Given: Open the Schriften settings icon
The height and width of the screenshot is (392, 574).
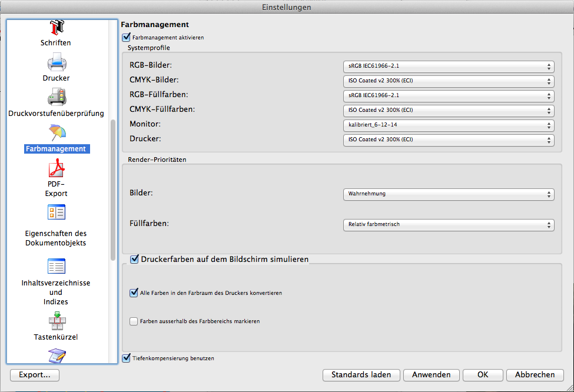Looking at the screenshot, I should coord(56,28).
